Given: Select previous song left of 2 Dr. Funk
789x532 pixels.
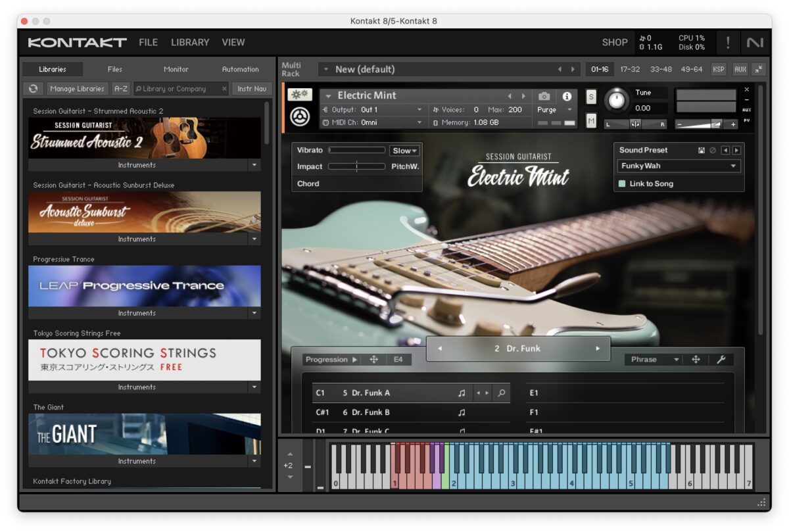Looking at the screenshot, I should [440, 349].
